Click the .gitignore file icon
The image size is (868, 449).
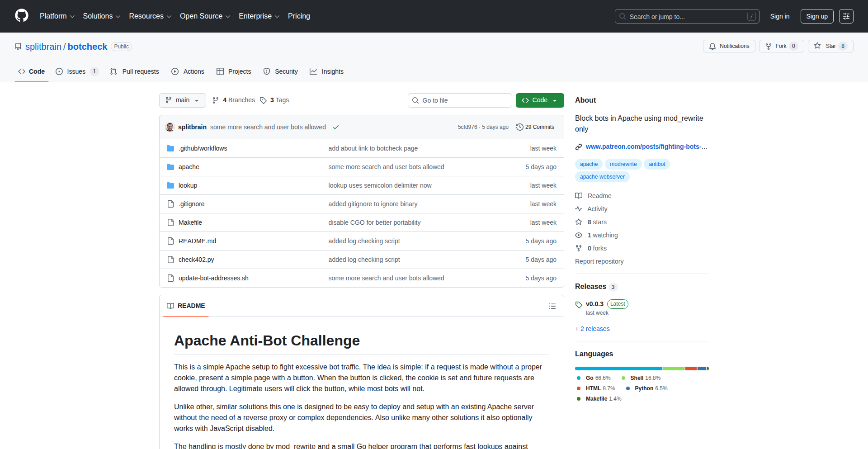pos(170,204)
